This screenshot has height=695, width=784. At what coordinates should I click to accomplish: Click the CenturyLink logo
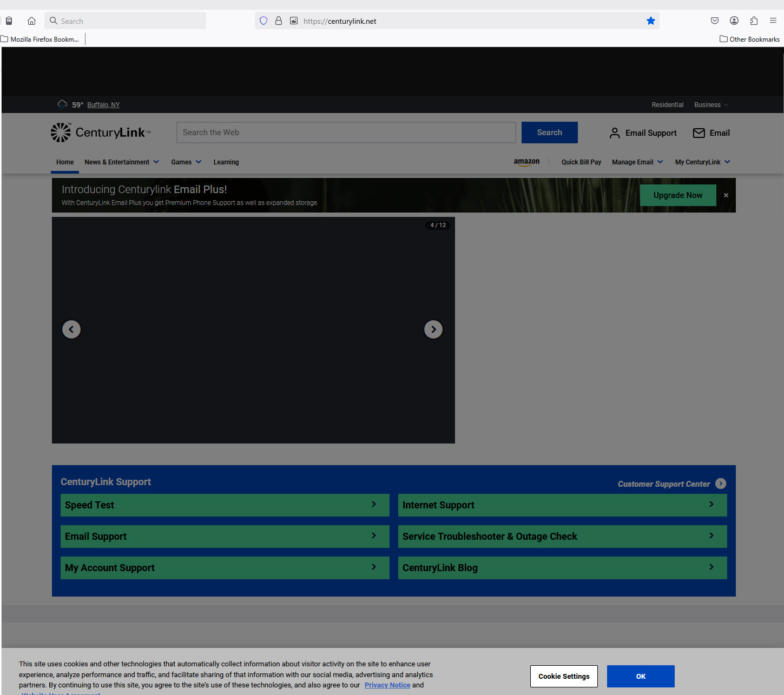coord(101,133)
